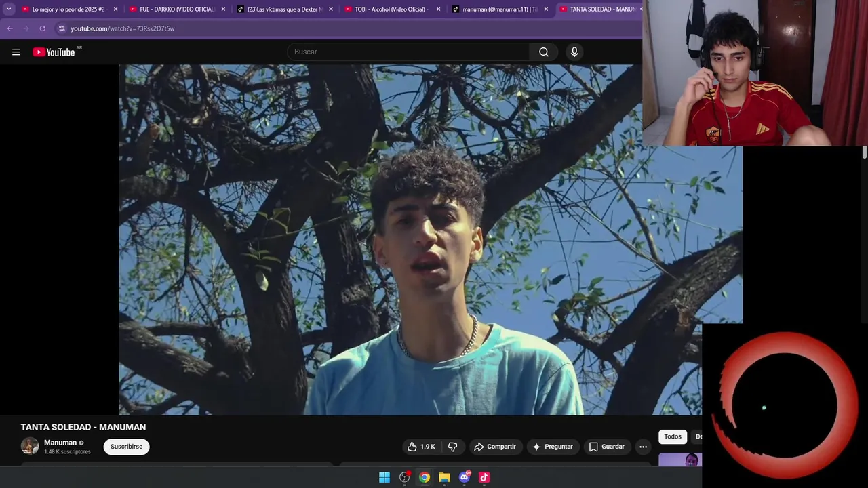Open the Compartir share dialog
The image size is (868, 488).
point(495,447)
